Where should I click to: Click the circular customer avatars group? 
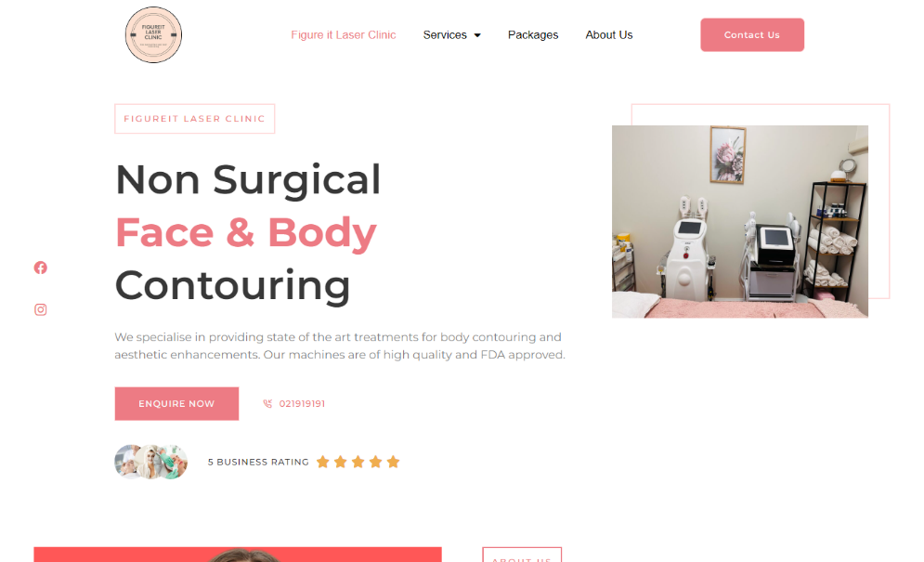[x=150, y=462]
